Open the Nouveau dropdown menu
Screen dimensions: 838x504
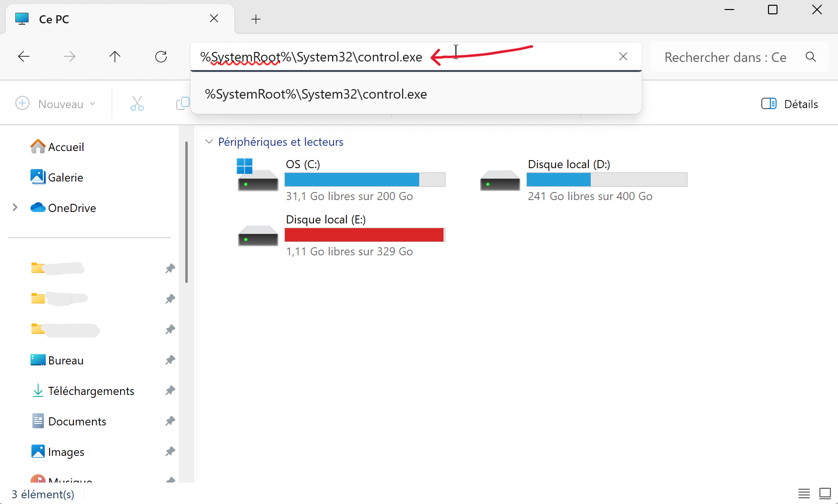56,104
